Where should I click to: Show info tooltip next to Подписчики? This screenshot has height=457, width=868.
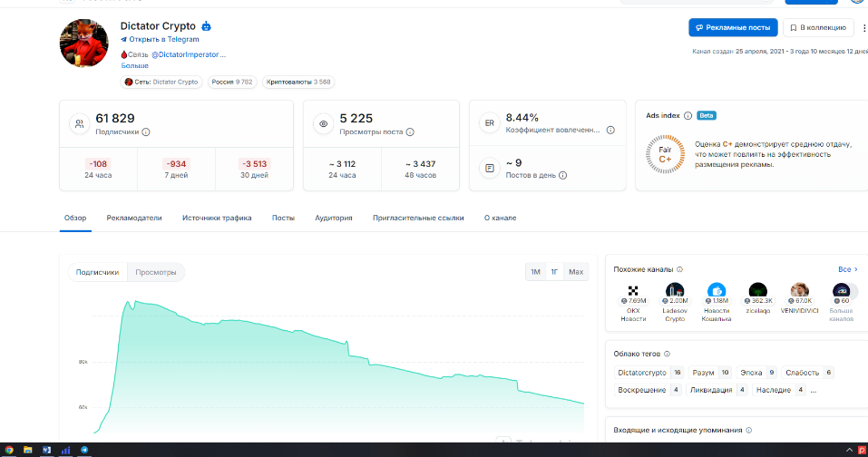[146, 132]
